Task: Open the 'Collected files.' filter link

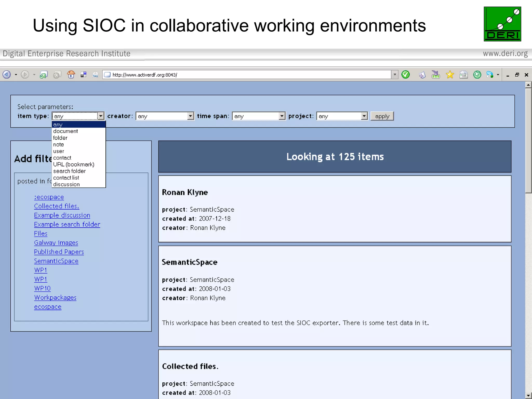Action: 57,206
